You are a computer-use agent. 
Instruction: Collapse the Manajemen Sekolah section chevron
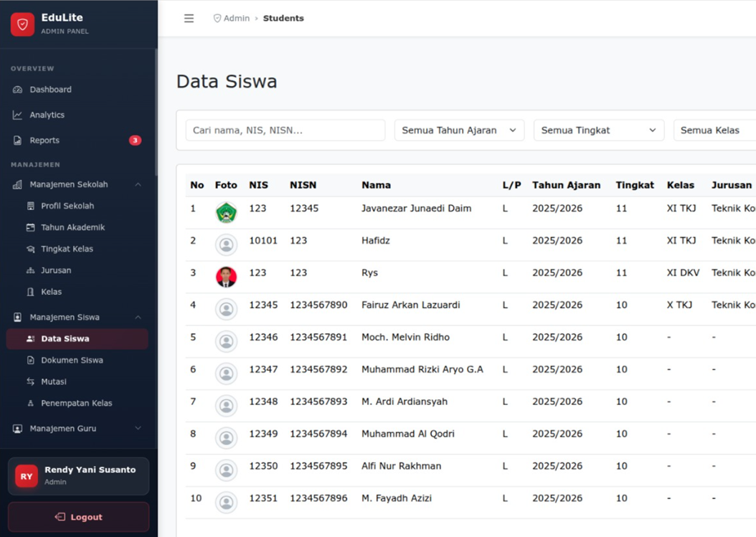coord(138,185)
